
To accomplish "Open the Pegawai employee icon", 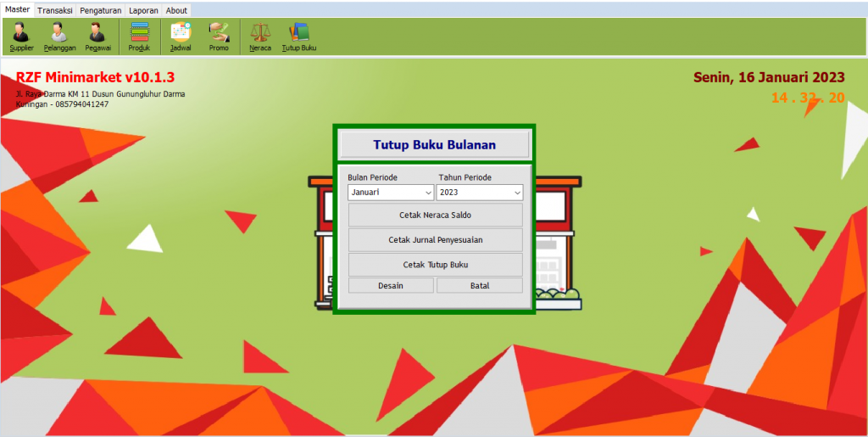I will (98, 36).
